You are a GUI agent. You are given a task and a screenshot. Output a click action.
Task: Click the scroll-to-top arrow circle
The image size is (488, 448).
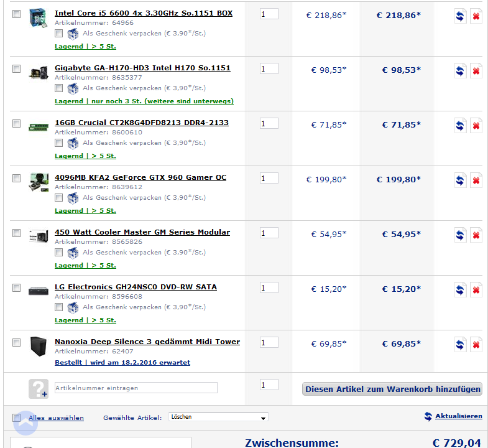pos(25,423)
